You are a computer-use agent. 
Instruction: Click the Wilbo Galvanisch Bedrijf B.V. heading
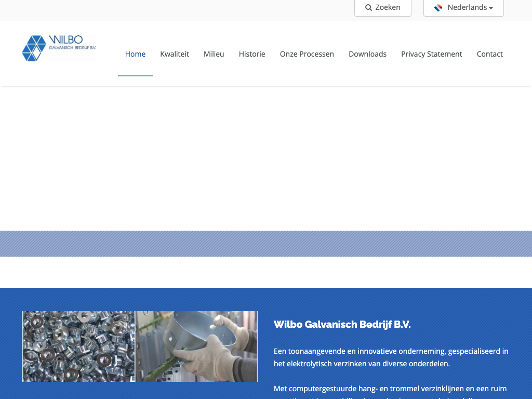tap(342, 325)
